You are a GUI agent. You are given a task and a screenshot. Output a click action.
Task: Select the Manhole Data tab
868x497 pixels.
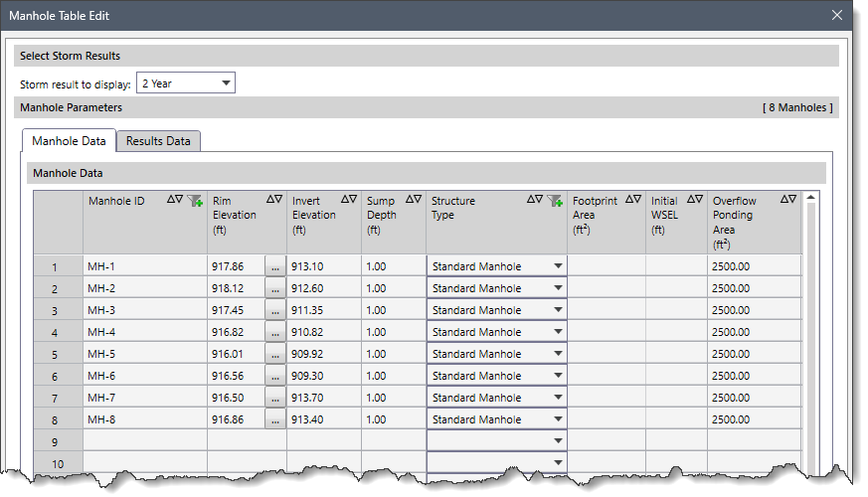point(69,141)
